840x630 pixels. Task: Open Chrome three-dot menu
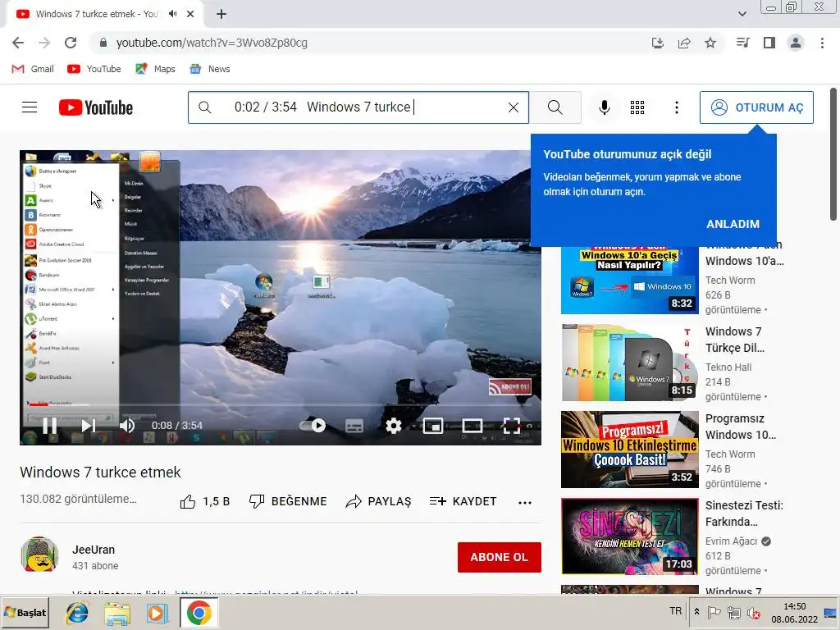[822, 43]
